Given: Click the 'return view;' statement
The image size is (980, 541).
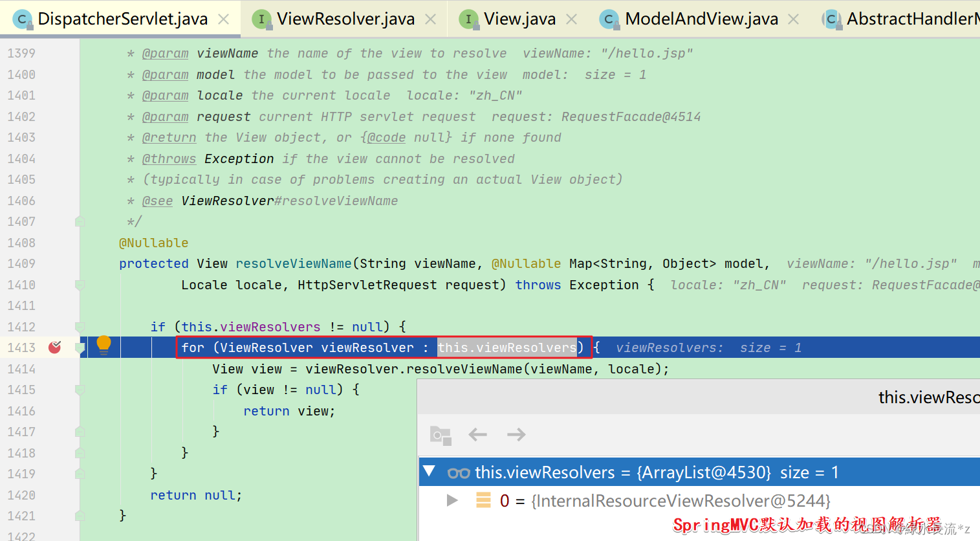Looking at the screenshot, I should click(x=289, y=411).
